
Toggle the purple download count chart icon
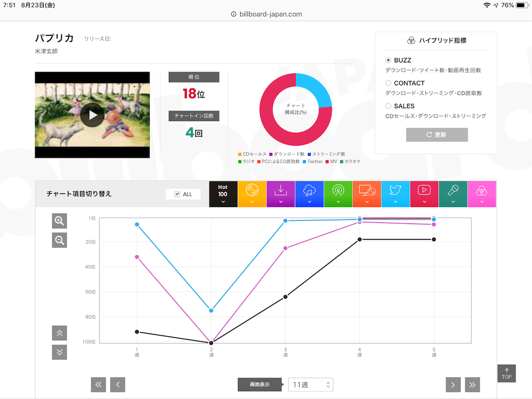coord(281,194)
